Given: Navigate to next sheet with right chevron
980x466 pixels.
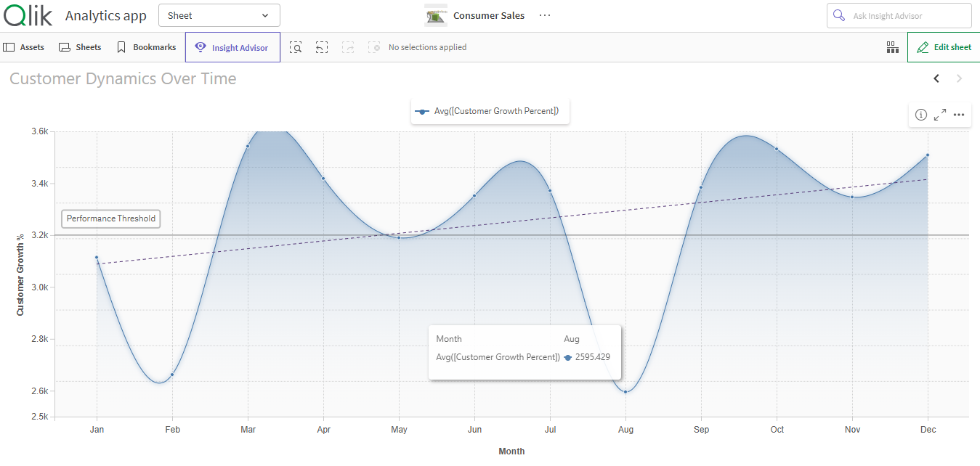Looking at the screenshot, I should click(x=959, y=78).
